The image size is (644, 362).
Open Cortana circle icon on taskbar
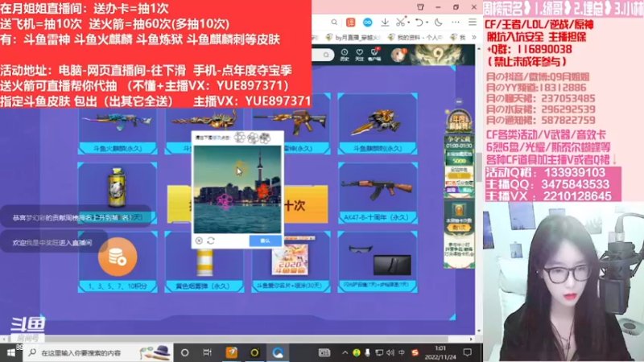point(185,352)
